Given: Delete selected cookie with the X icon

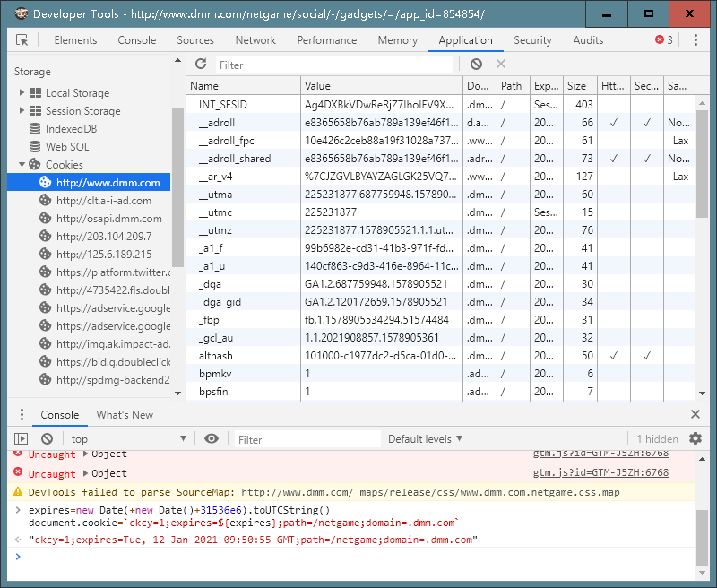Looking at the screenshot, I should [501, 64].
